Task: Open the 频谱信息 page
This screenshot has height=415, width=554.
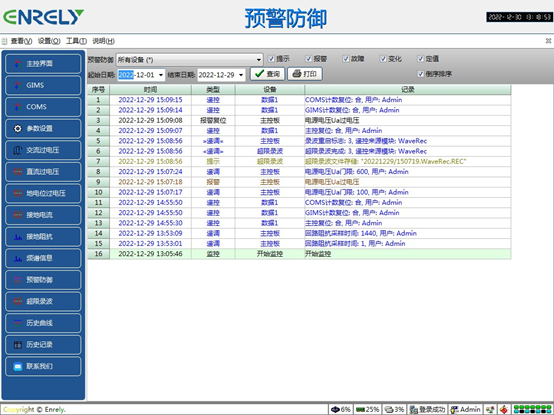Action: click(x=43, y=258)
